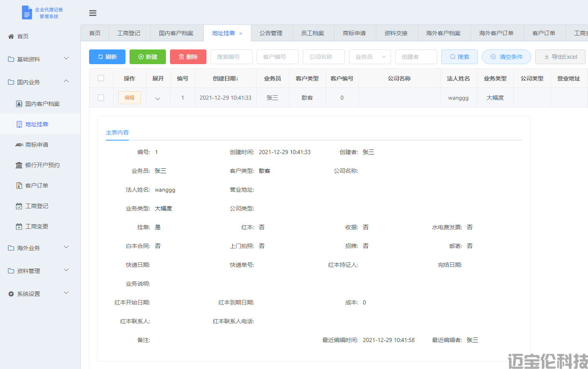Click the red 删除 button

click(188, 57)
